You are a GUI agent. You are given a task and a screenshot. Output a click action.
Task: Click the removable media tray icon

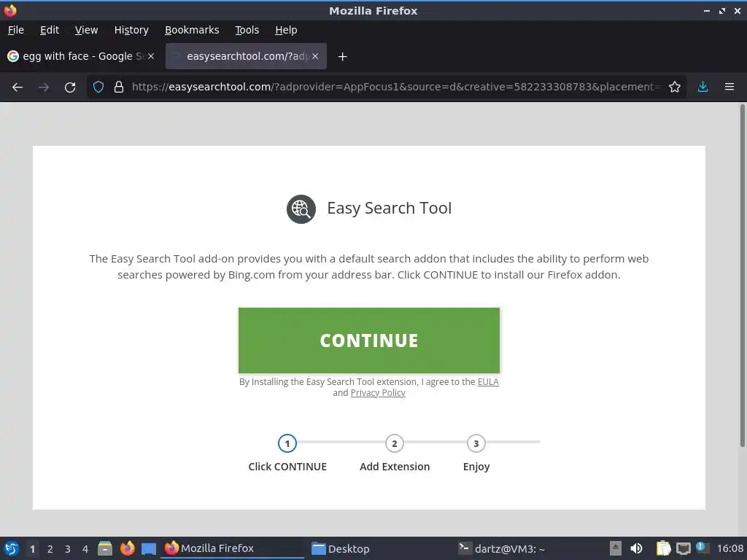[616, 548]
